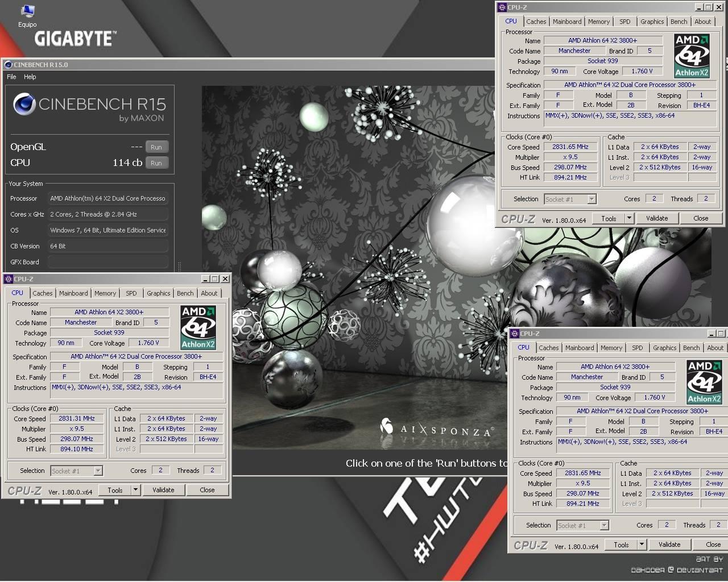This screenshot has height=582, width=728.
Task: Open the Help menu in Cinebench
Action: 30,77
